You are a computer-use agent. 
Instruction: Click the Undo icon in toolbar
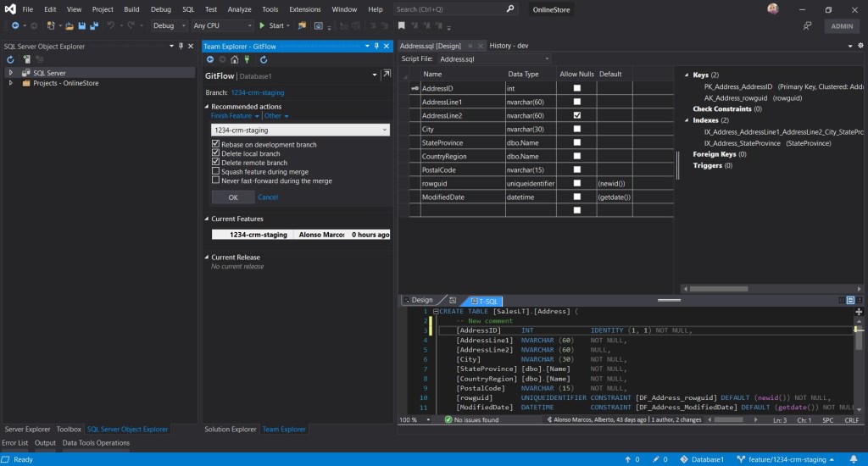112,25
